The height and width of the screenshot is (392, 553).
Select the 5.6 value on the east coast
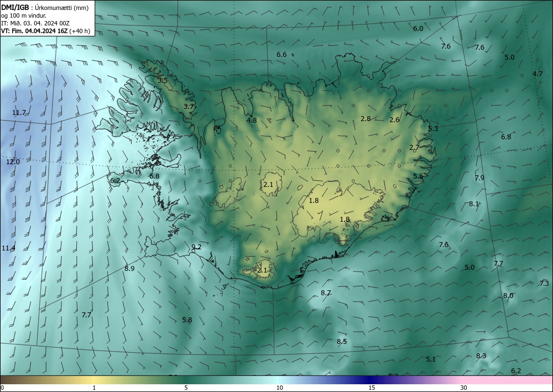point(418,176)
